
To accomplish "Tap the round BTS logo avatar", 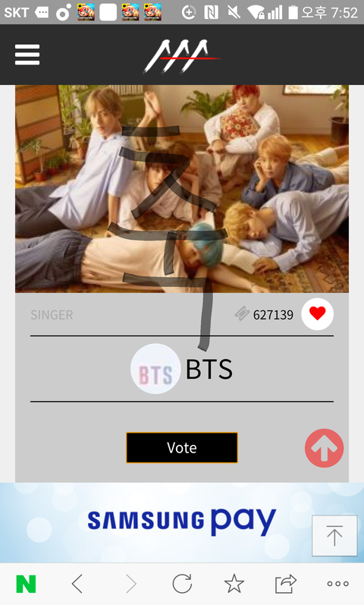I will click(155, 369).
